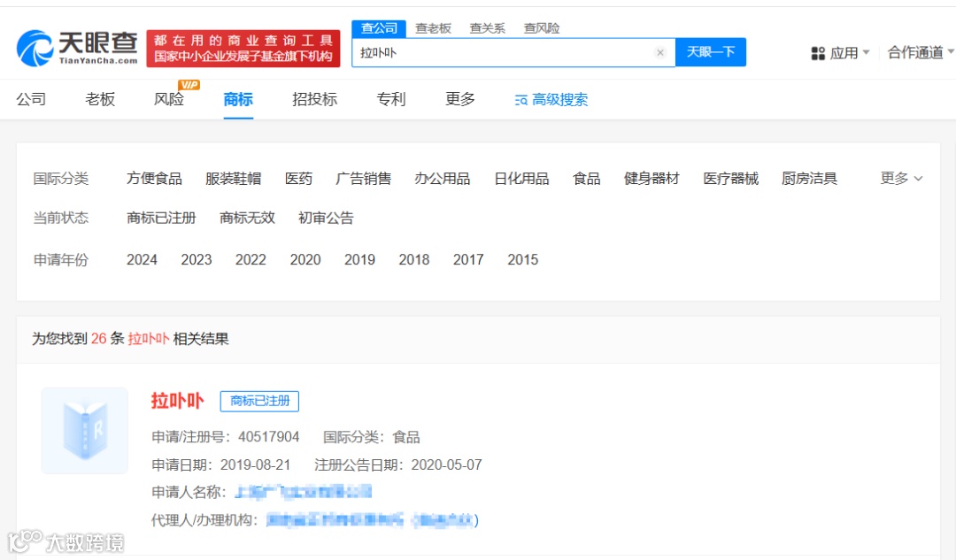Click the VIP badge over 风险
Image resolution: width=956 pixels, height=560 pixels.
189,85
